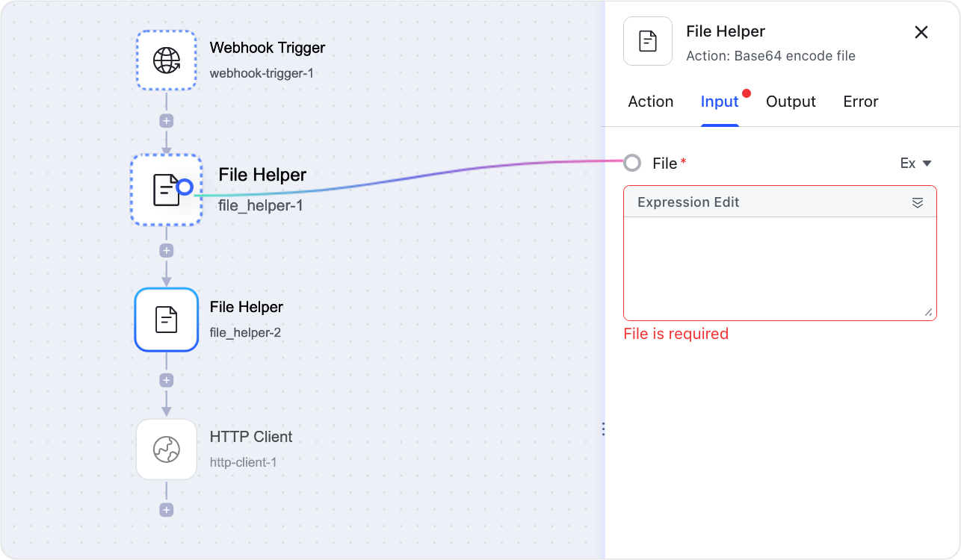Click the Webhook Trigger globe icon

click(x=166, y=60)
